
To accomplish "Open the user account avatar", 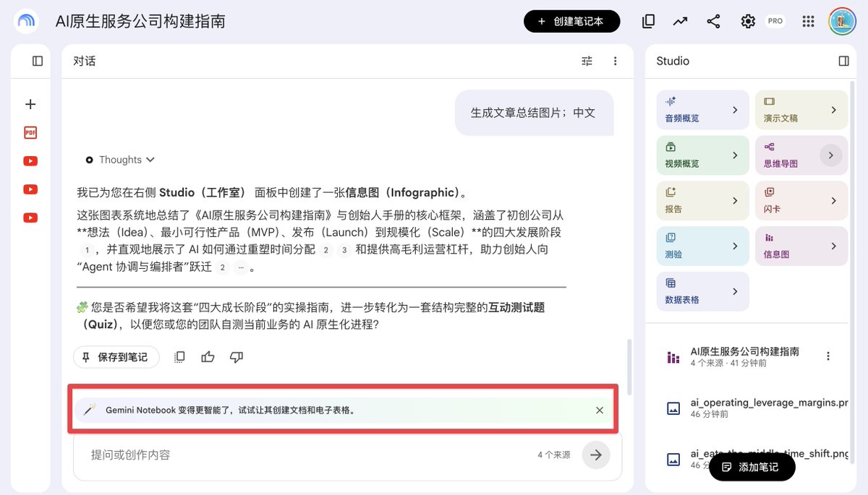I will click(x=843, y=22).
